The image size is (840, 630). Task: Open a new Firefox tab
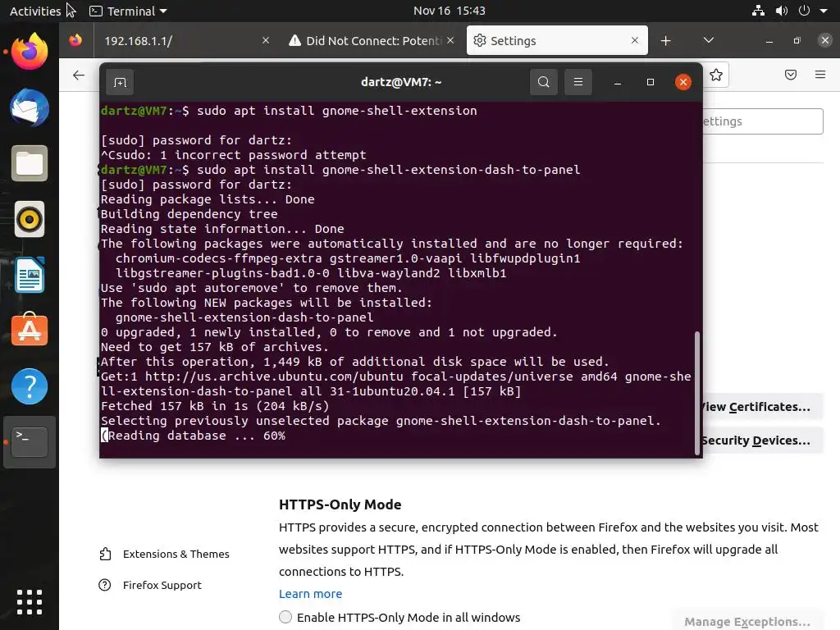coord(665,41)
